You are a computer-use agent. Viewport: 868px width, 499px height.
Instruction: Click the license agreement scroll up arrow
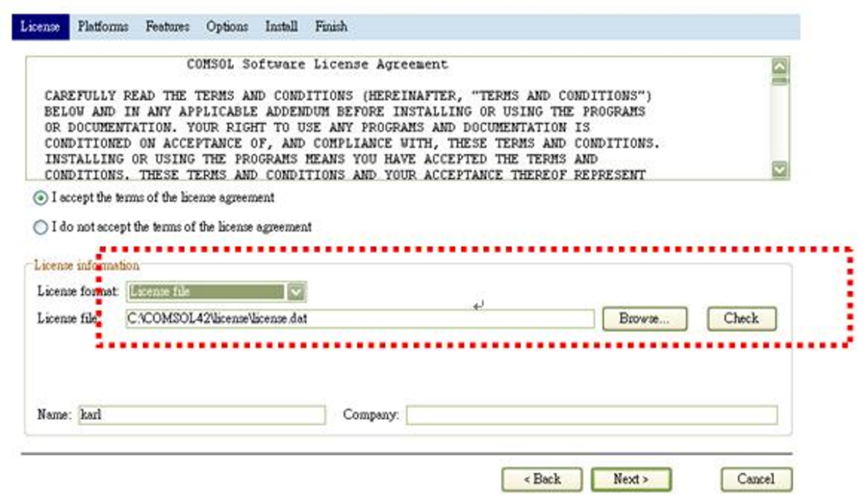click(780, 66)
